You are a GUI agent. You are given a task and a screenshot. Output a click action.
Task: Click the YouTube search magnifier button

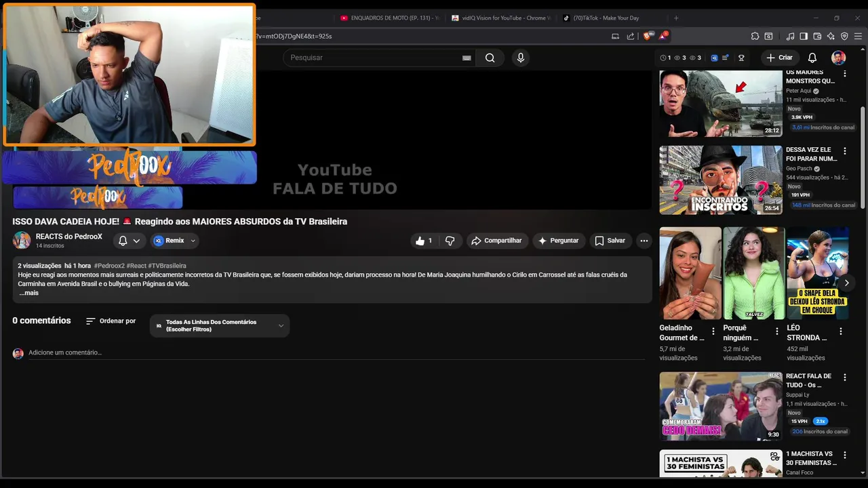[490, 58]
